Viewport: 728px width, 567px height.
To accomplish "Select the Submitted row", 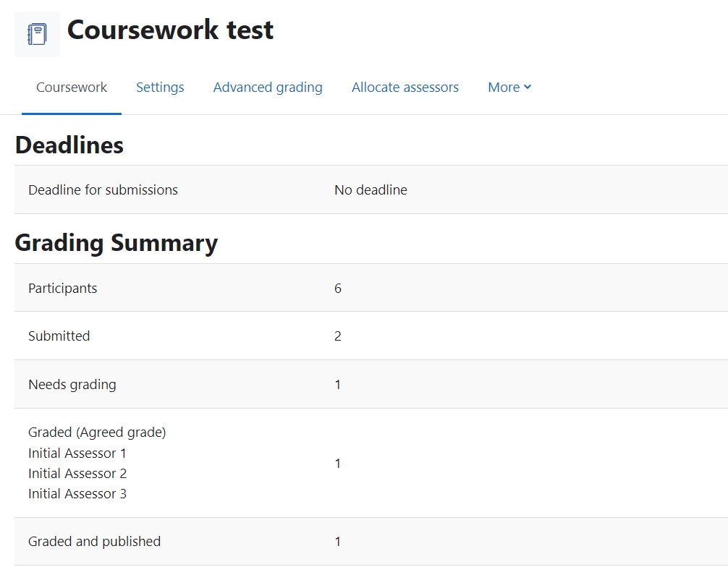I will [x=59, y=336].
